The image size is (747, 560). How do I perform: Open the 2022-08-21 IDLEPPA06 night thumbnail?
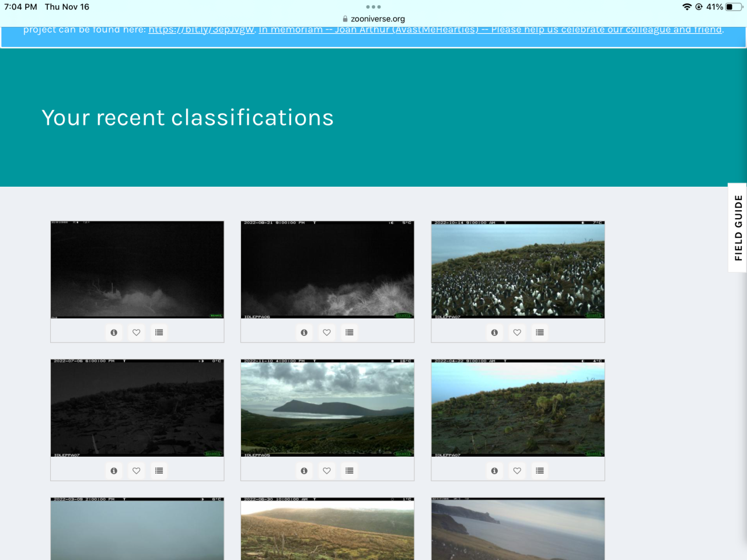coord(327,269)
